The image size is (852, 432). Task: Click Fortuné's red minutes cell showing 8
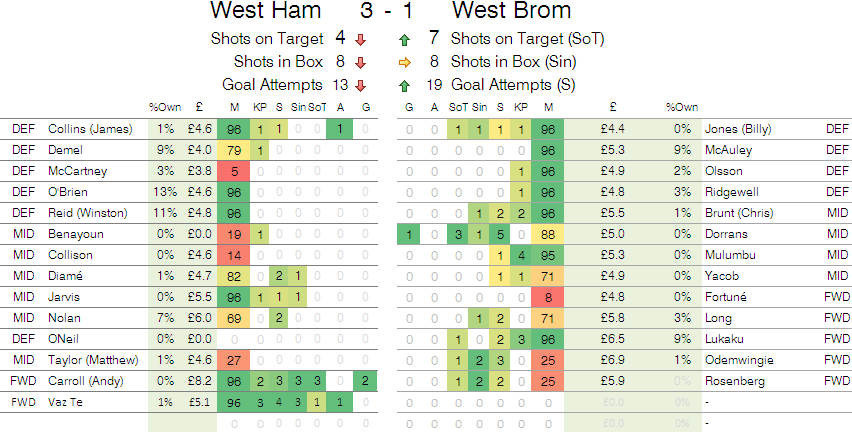548,297
